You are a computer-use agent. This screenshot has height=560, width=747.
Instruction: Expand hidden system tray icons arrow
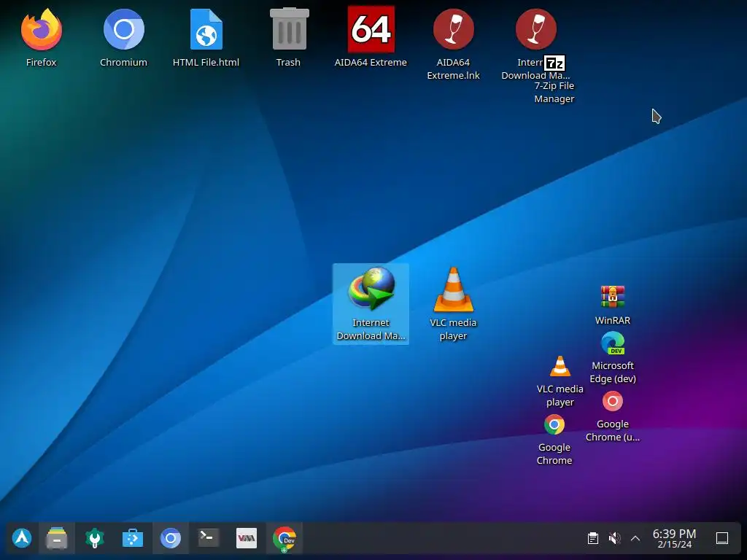(x=635, y=538)
